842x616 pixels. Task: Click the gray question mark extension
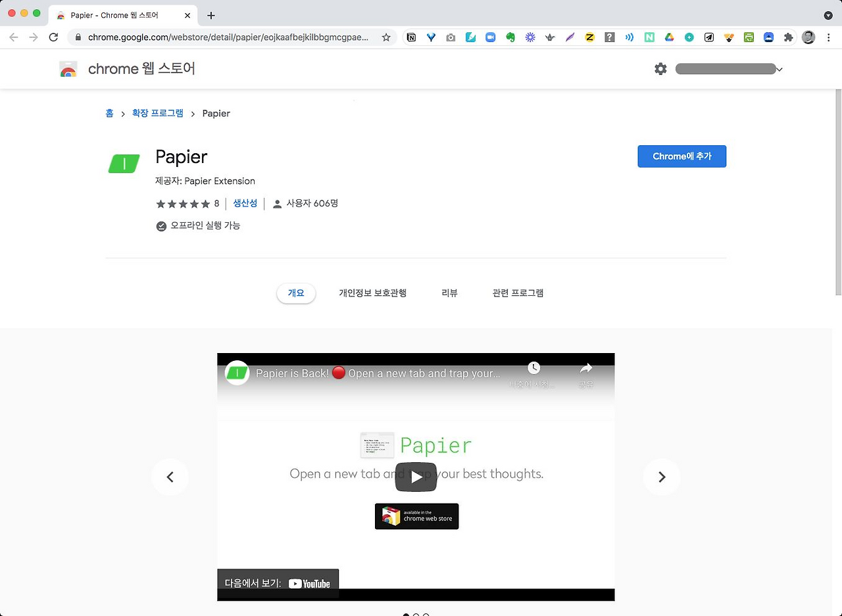pos(610,37)
